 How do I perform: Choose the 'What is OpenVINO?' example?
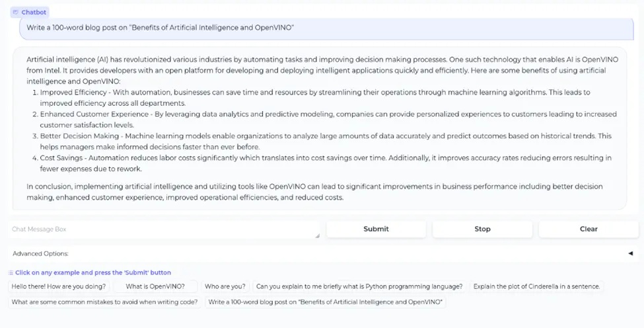tap(155, 286)
